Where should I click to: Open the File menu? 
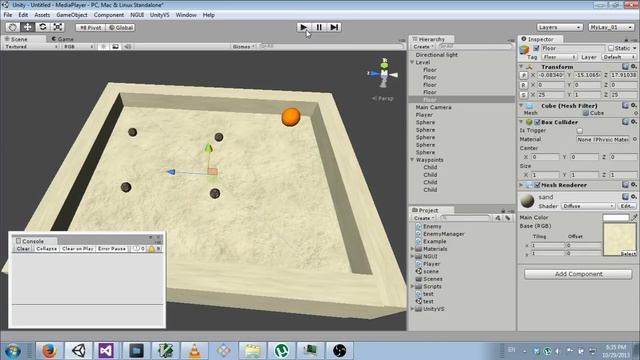[8, 15]
